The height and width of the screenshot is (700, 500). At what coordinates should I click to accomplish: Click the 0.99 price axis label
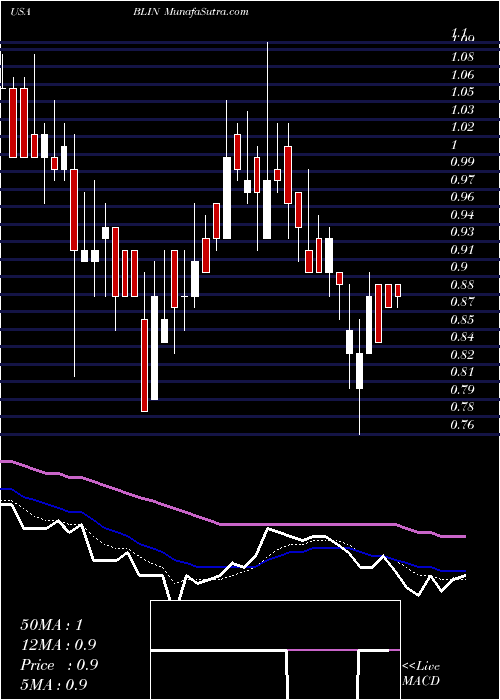tap(462, 162)
